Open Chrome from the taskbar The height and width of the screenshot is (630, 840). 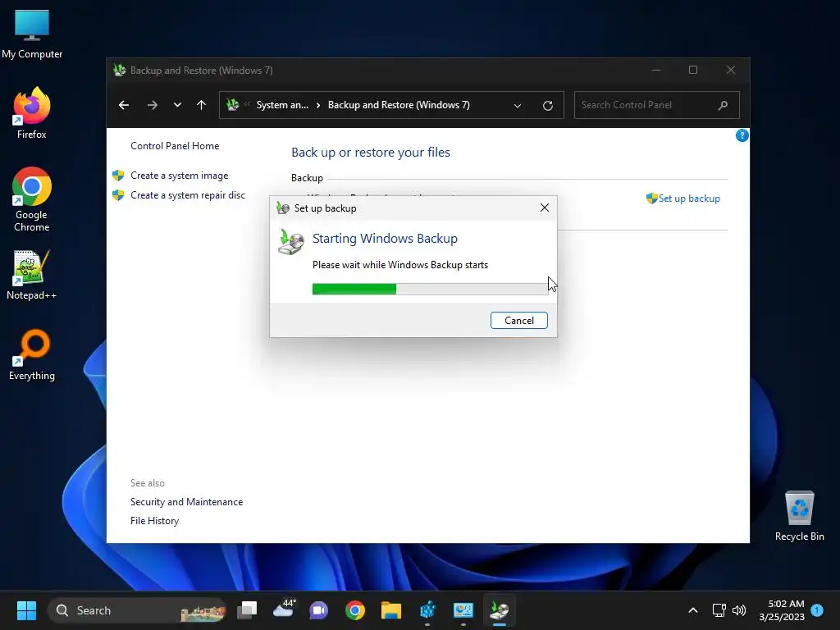(x=354, y=610)
